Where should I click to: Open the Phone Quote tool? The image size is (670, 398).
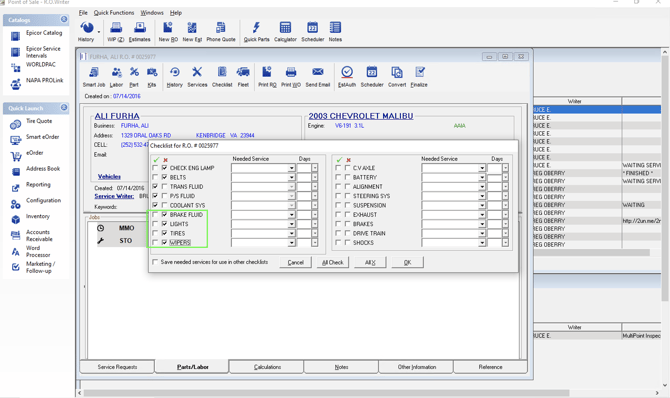[221, 32]
